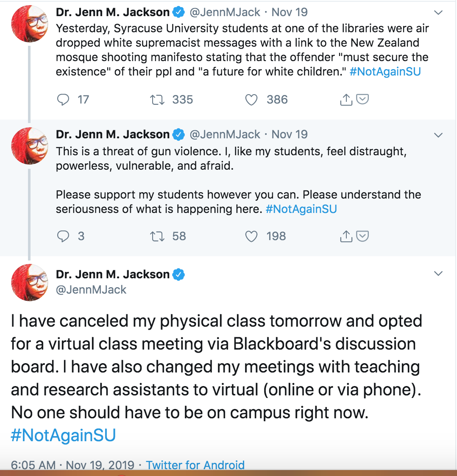Retweet the tweet with 58 retweets

coord(157,236)
